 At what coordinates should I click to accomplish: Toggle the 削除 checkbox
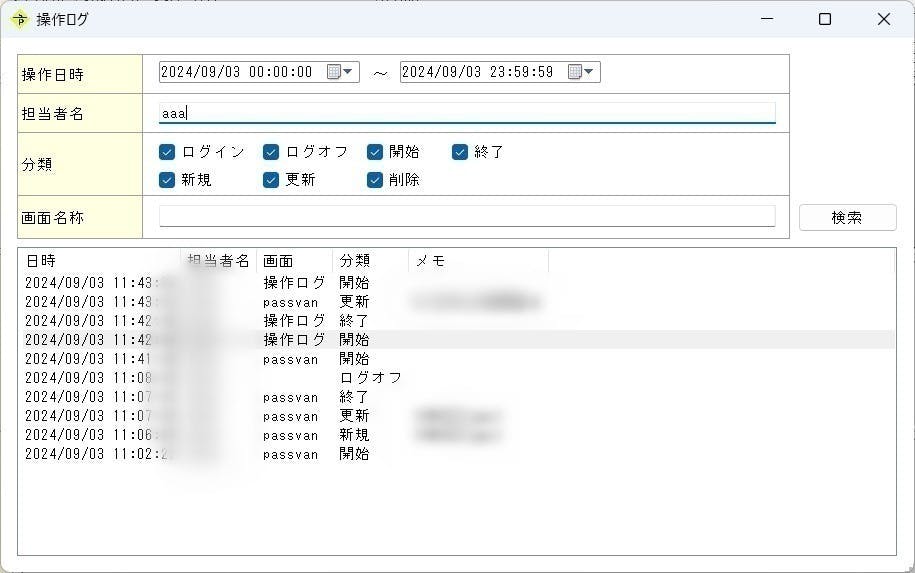pos(375,180)
